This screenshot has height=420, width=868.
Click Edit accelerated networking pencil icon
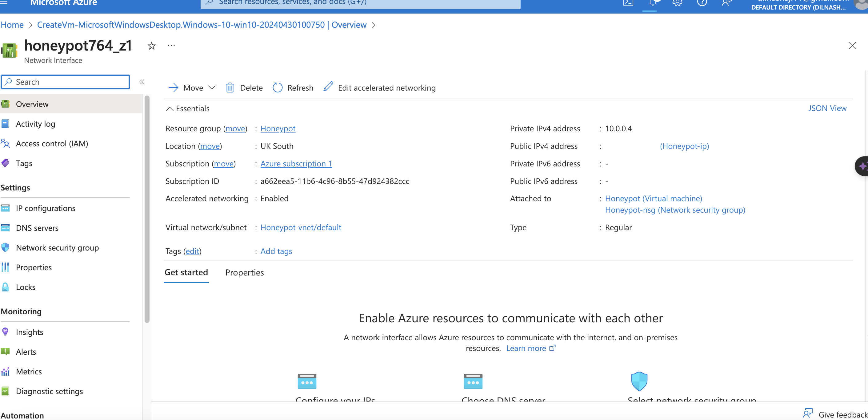tap(328, 87)
